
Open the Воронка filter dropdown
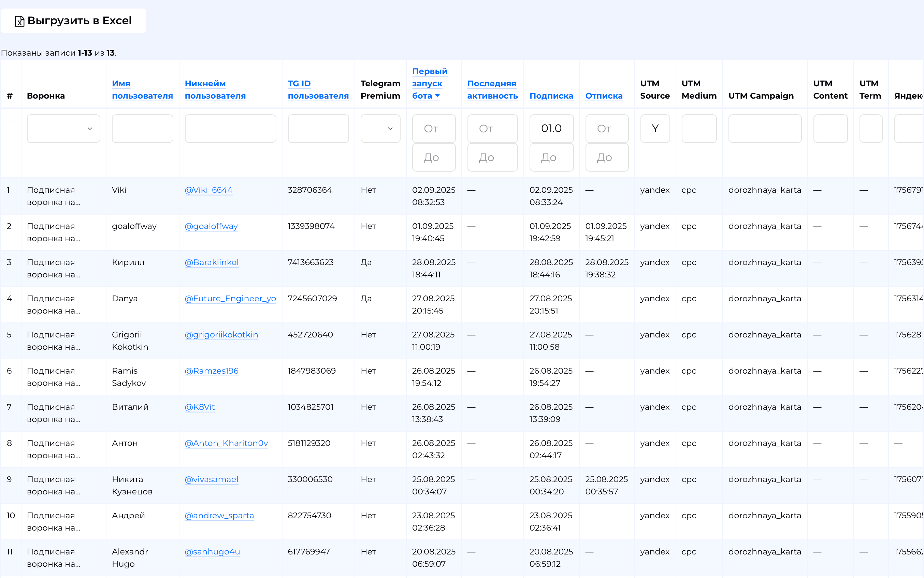63,129
